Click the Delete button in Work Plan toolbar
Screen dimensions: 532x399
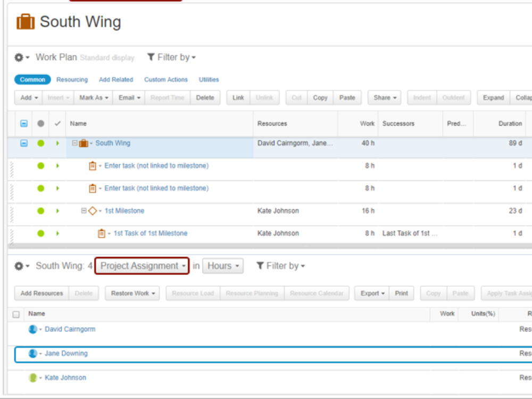pyautogui.click(x=205, y=98)
